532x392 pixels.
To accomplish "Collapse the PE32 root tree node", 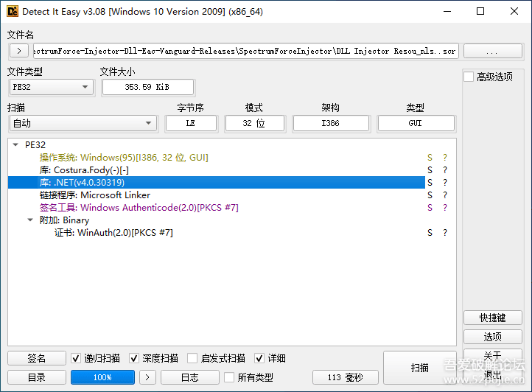I will tap(15, 145).
